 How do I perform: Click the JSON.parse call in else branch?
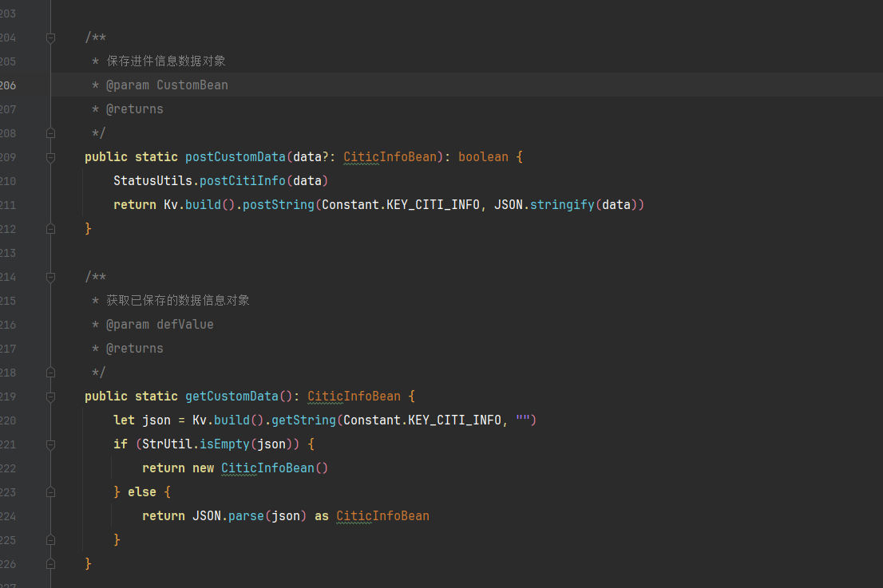pos(247,516)
